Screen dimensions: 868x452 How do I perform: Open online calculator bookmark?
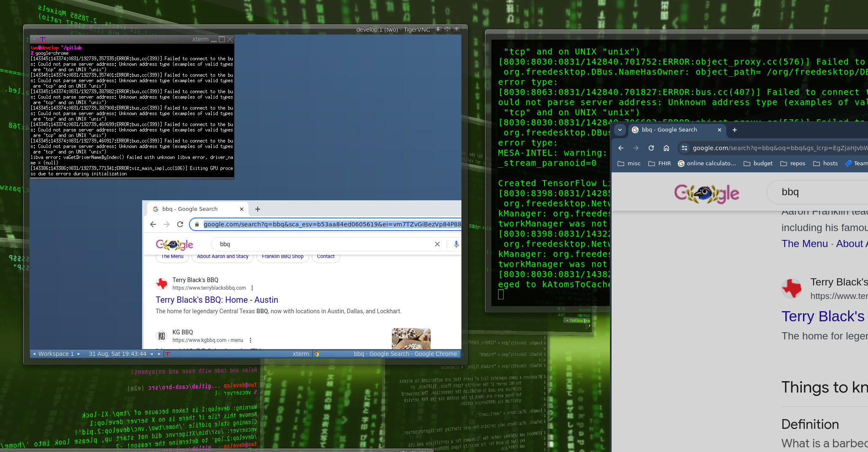[x=707, y=164]
